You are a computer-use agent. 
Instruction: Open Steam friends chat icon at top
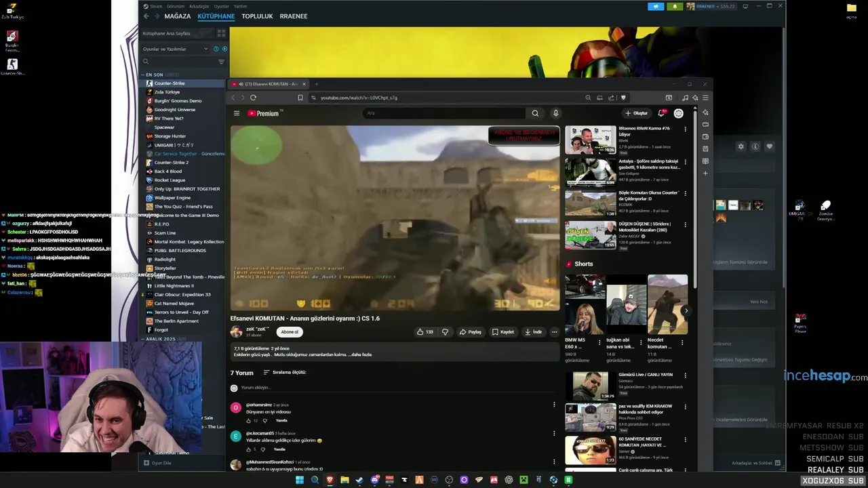tap(656, 6)
